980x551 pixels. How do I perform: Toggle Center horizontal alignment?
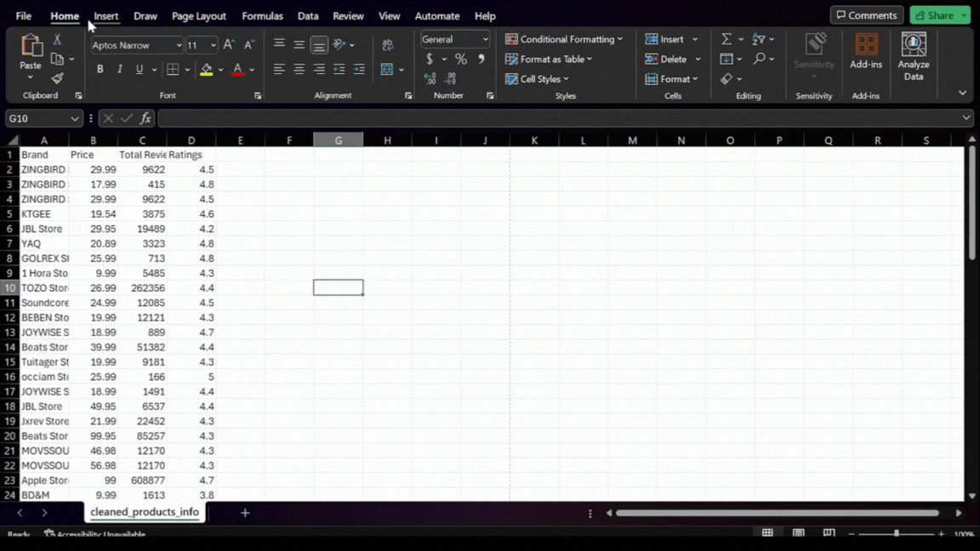click(x=299, y=70)
